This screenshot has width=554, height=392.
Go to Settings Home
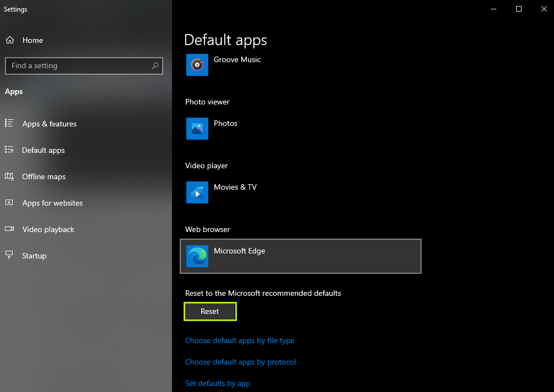pos(32,40)
